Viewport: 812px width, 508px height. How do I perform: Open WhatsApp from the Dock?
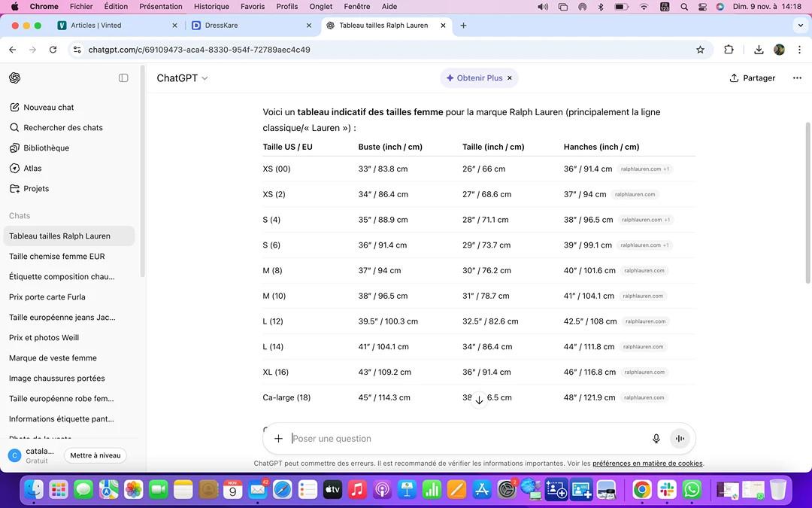click(x=692, y=489)
